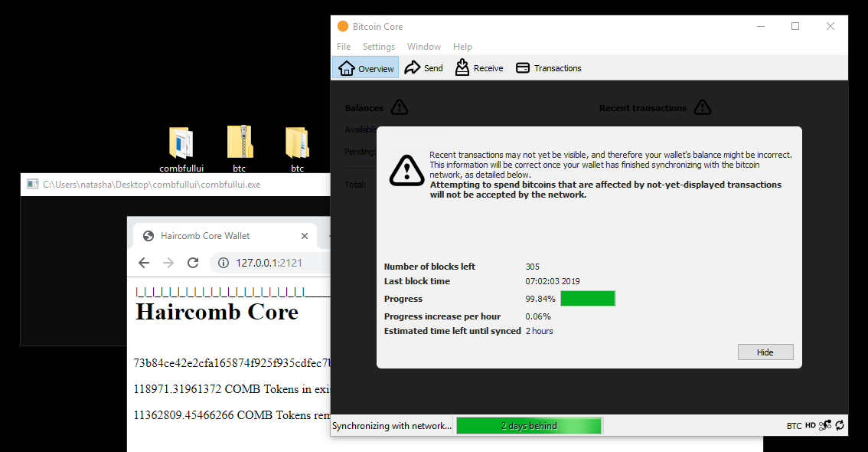Open the Window menu in Bitcoin Core
868x452 pixels.
pyautogui.click(x=424, y=47)
